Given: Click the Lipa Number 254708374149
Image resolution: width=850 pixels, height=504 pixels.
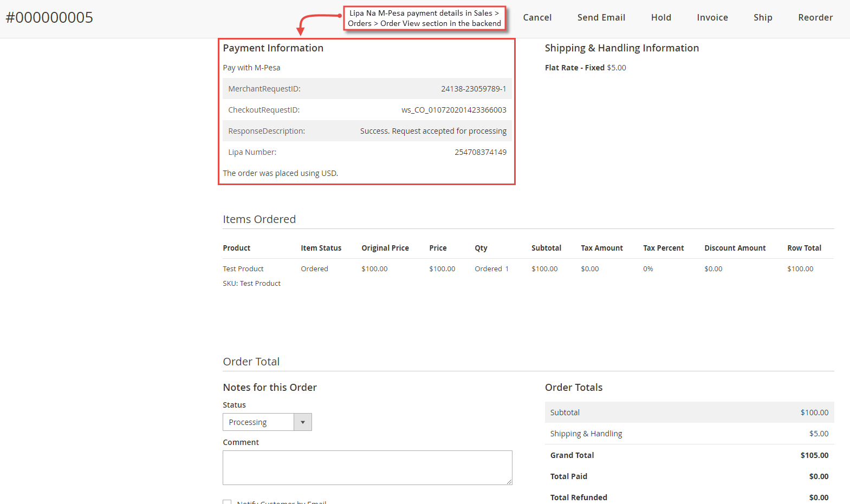Looking at the screenshot, I should pos(481,152).
